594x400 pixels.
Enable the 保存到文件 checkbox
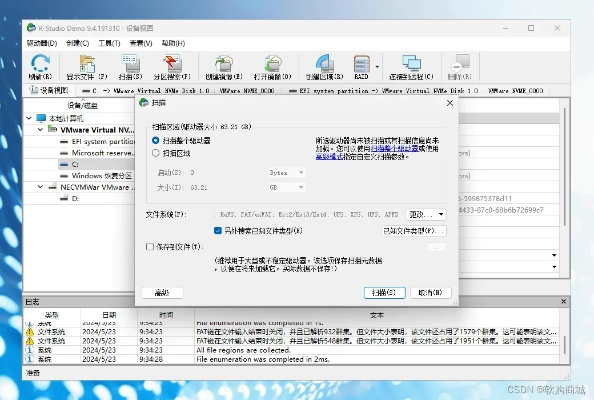pyautogui.click(x=150, y=247)
